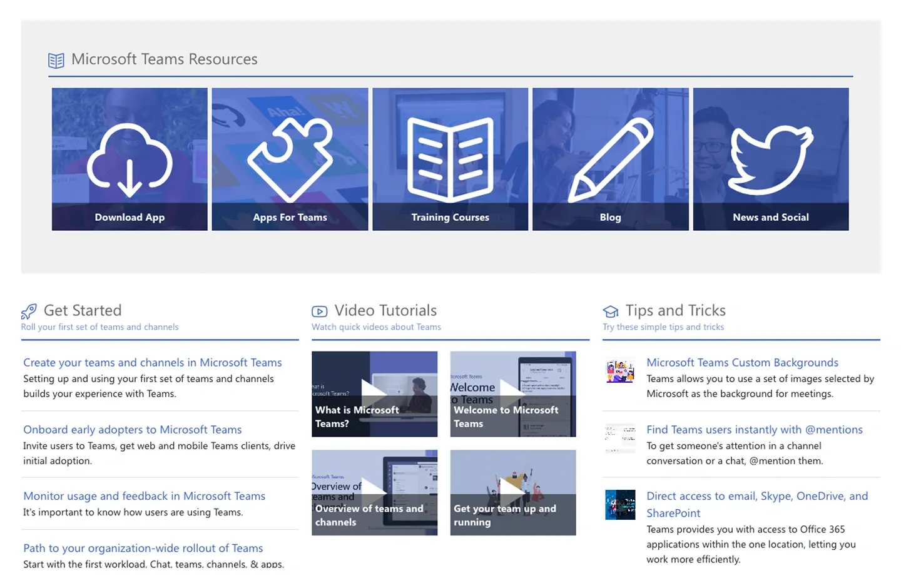Click the Microsoft Teams Resources heading
Image resolution: width=901 pixels, height=588 pixels.
(165, 59)
